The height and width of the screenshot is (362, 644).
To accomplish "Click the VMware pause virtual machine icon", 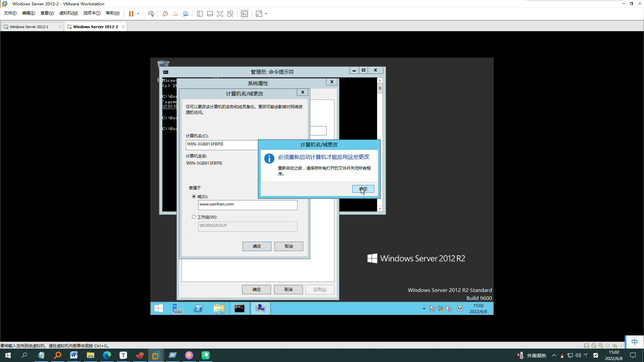I will coord(131,14).
